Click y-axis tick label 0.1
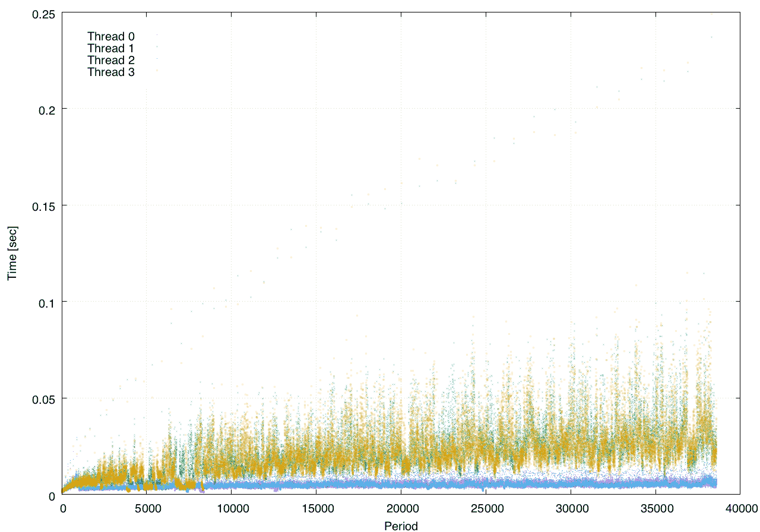Image resolution: width=760 pixels, height=532 pixels. (46, 302)
